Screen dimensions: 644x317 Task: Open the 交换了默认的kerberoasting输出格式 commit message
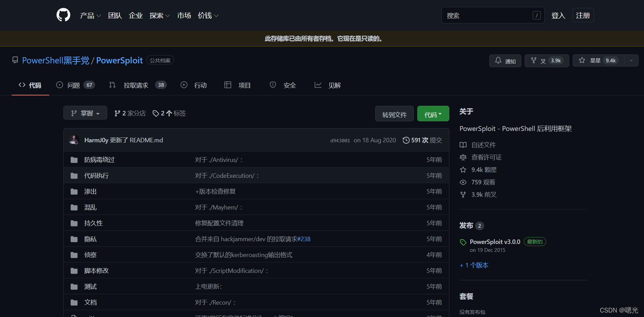[x=244, y=255]
